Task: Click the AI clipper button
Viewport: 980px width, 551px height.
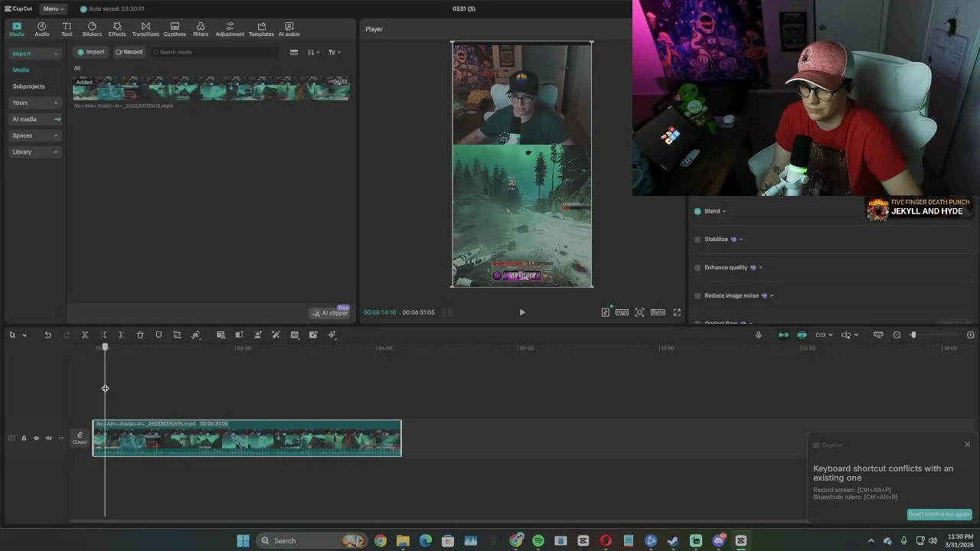Action: point(330,313)
